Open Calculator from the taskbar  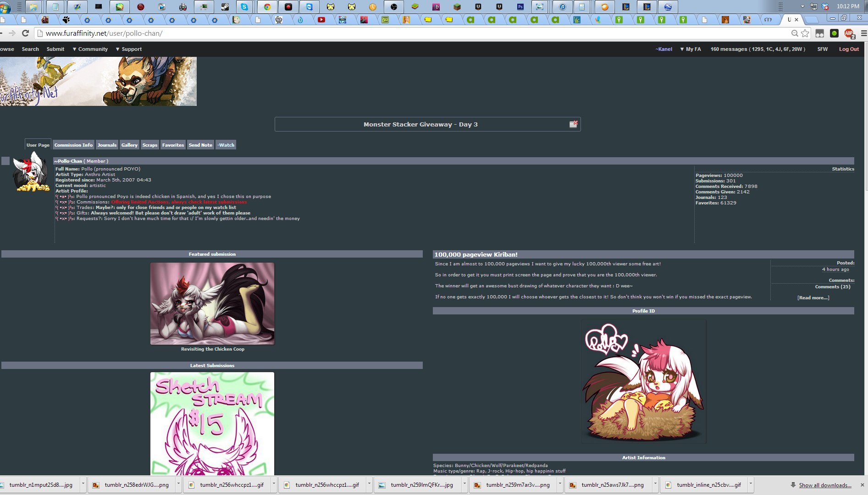(581, 7)
